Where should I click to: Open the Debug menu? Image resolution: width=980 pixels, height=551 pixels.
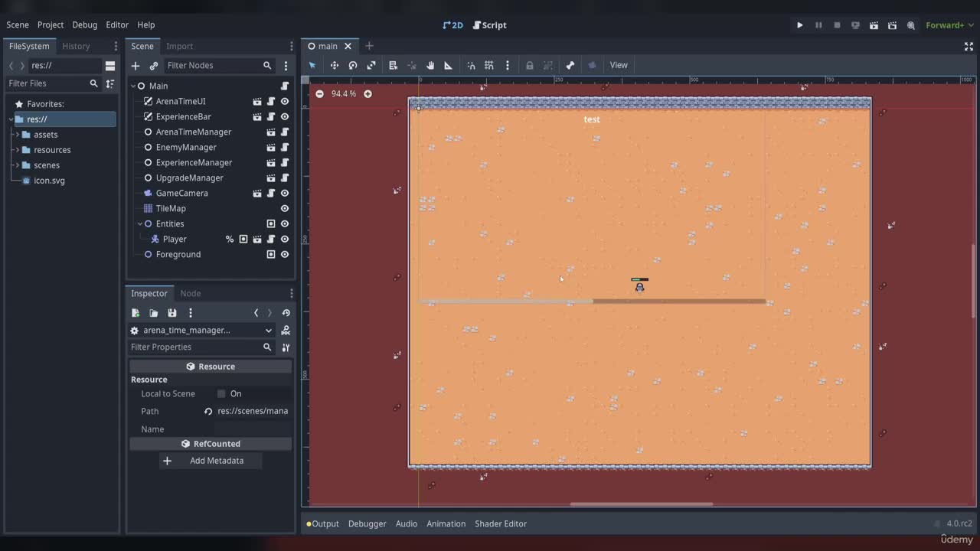tap(85, 24)
